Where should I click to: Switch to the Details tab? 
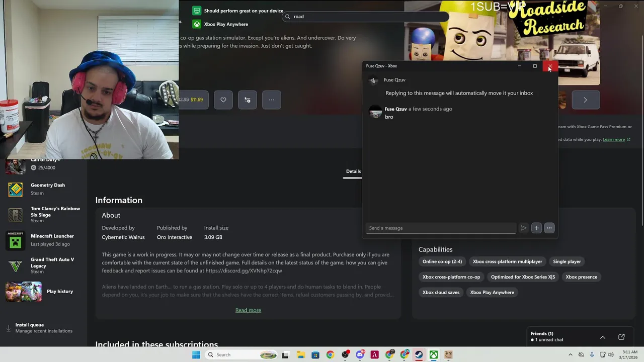click(353, 171)
